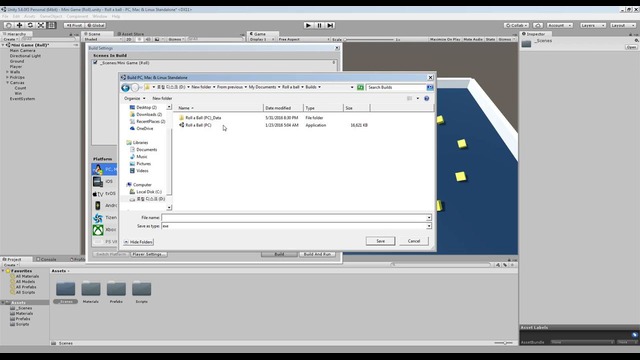Select Roll a Ball (PC) application file
The width and height of the screenshot is (640, 360).
pos(198,125)
